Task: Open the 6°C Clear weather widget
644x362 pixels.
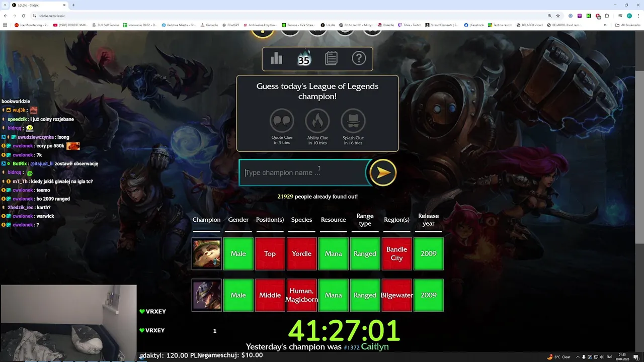Action: click(x=559, y=357)
